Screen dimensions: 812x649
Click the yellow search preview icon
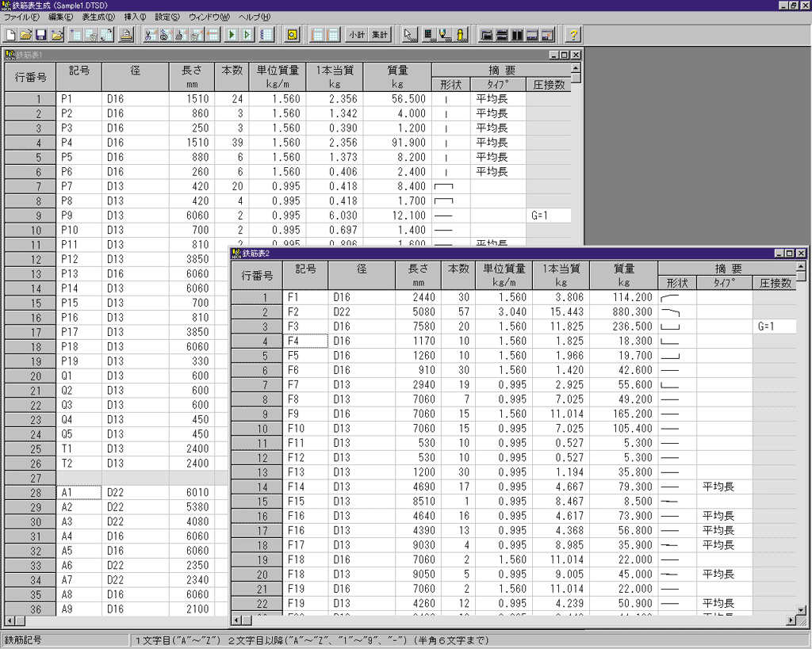292,35
